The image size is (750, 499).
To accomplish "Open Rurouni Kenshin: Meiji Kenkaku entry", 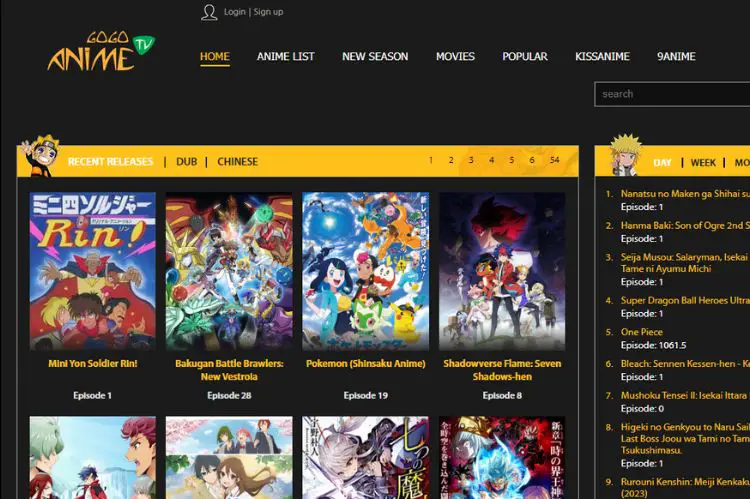I will 685,487.
